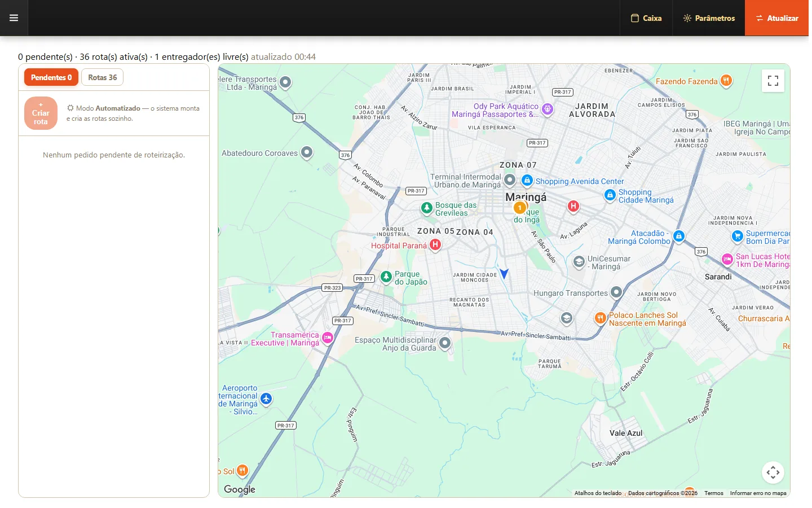Image resolution: width=812 pixels, height=508 pixels.
Task: Click the Vale Azul map label
Action: coord(626,433)
